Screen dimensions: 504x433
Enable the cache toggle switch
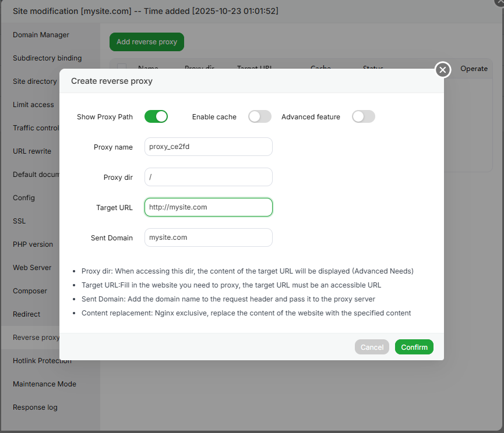[260, 116]
